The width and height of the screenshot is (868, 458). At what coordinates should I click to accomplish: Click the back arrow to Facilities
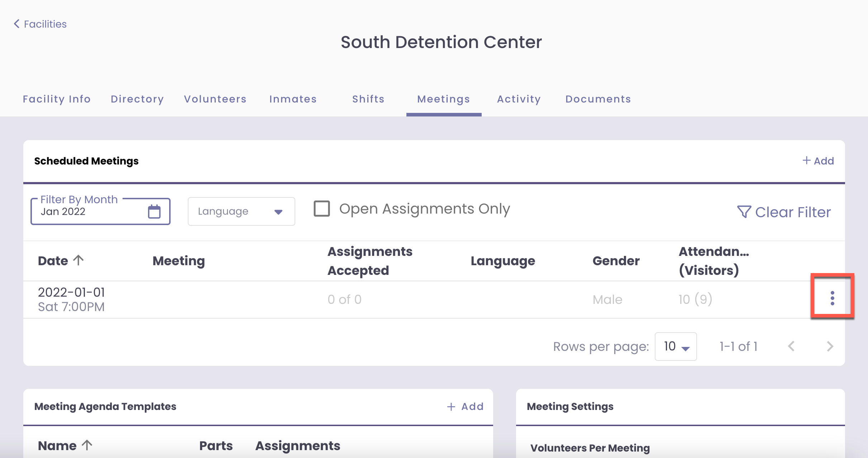[16, 24]
